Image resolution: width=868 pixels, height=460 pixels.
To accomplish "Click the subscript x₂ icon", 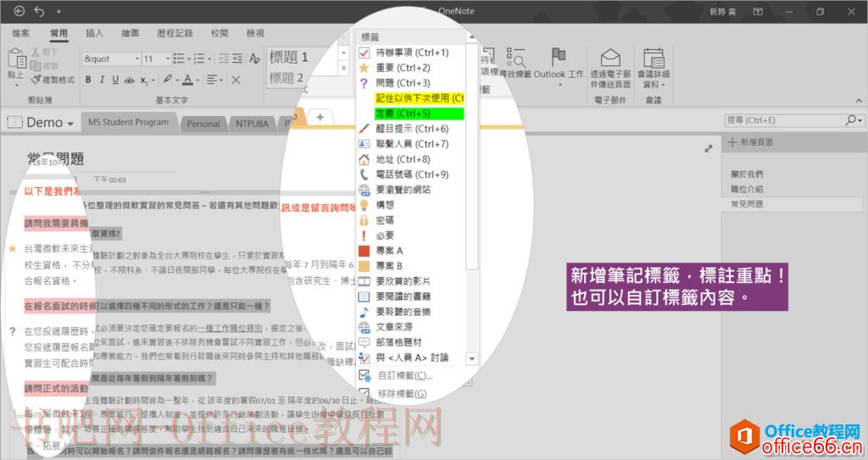I will pyautogui.click(x=144, y=80).
